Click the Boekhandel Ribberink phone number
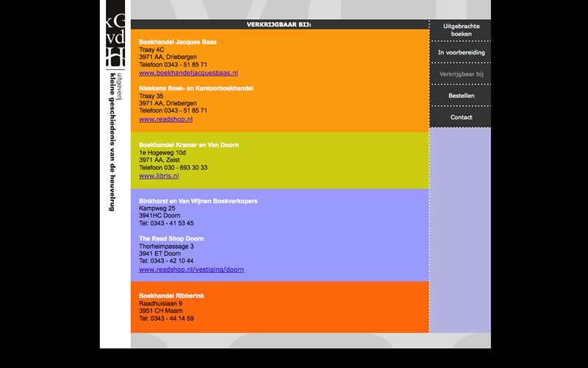Screen dimensions: 588x368 [x=166, y=319]
